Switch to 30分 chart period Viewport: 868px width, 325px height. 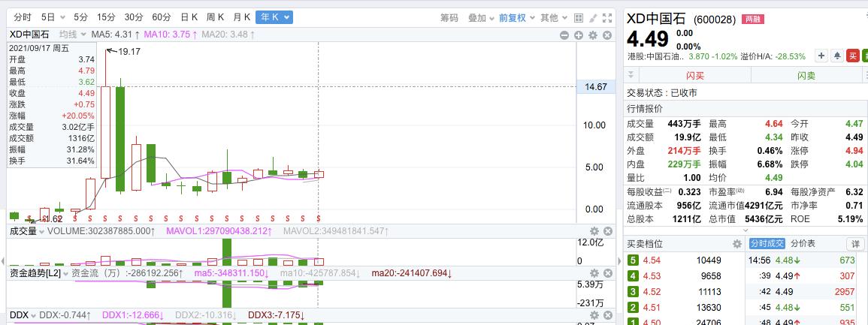[134, 18]
